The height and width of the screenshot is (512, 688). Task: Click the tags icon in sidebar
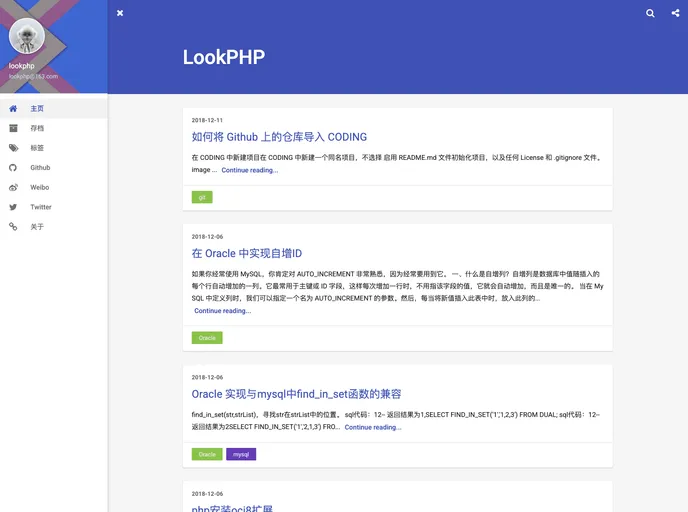[14, 148]
